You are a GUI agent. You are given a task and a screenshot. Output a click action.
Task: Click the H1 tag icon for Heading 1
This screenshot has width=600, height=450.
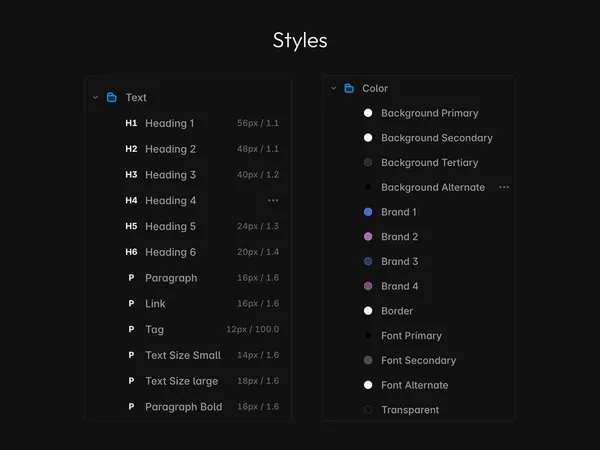[131, 123]
